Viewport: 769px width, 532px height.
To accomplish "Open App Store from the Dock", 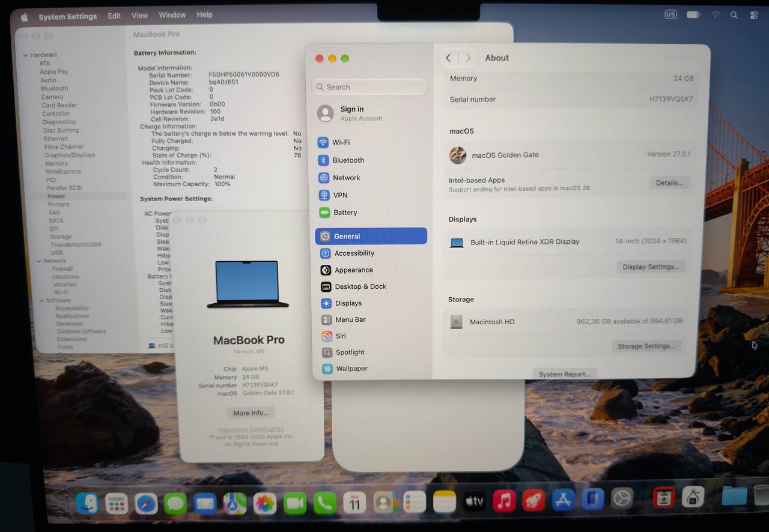I will coord(563,500).
